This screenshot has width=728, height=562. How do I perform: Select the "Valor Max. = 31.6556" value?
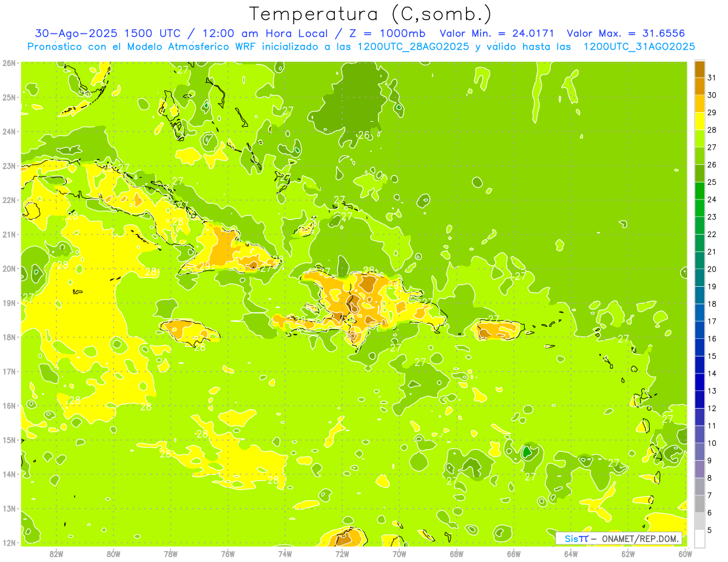tap(627, 33)
